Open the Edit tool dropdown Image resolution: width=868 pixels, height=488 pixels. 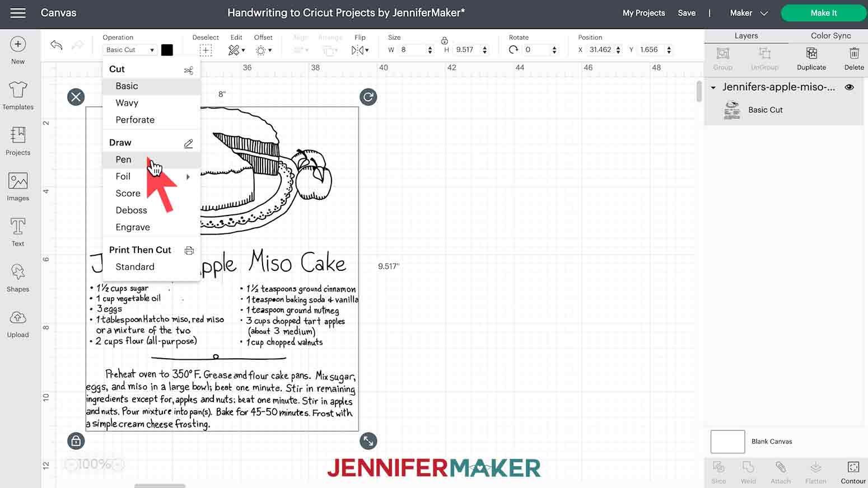click(236, 50)
